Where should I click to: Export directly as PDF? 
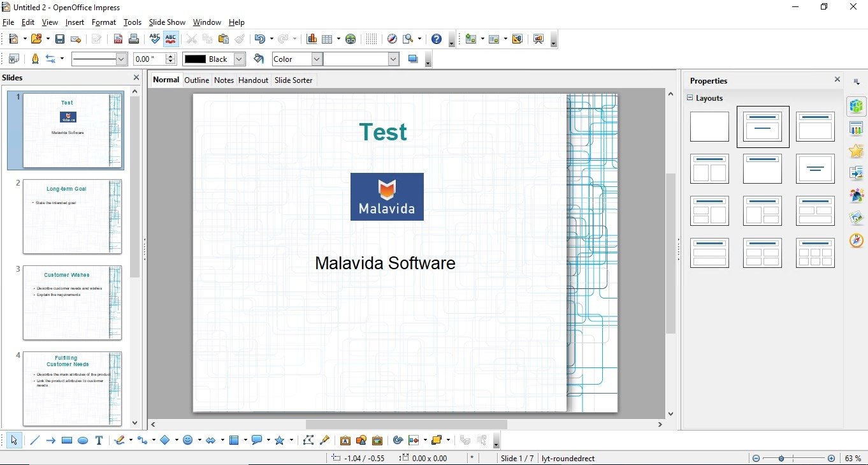[x=118, y=39]
